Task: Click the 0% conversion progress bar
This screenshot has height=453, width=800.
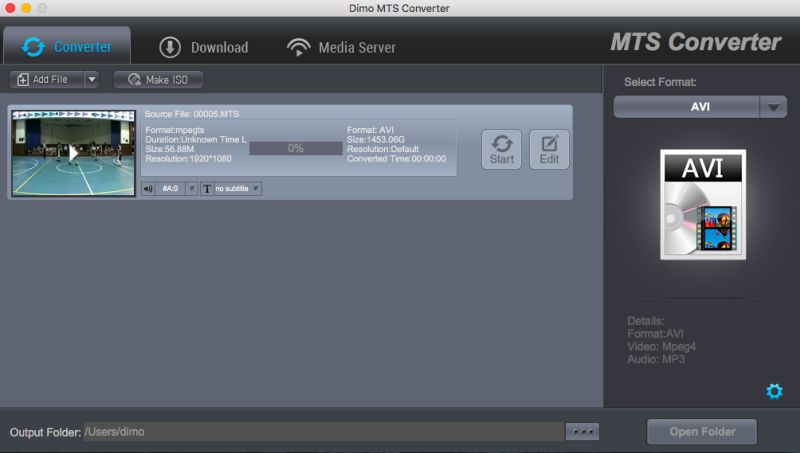Action: tap(296, 148)
